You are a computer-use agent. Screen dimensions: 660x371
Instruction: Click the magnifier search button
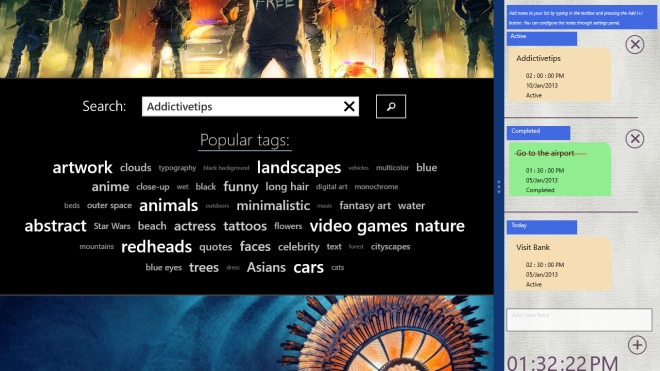coord(391,106)
